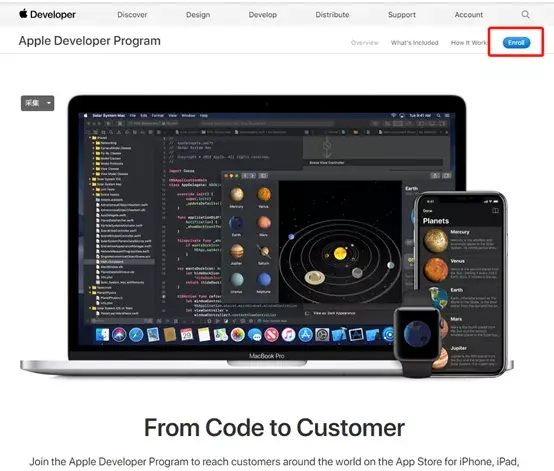View the What's Included tab
The width and height of the screenshot is (554, 471).
(414, 43)
